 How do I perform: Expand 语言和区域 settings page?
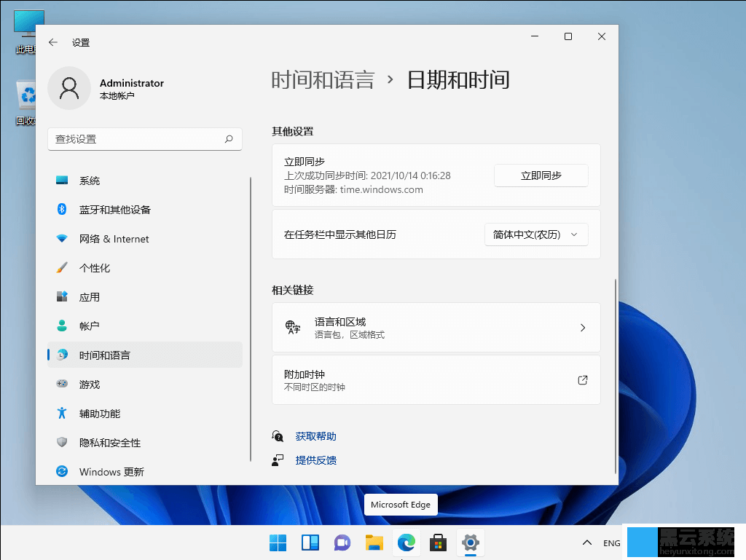pos(436,328)
